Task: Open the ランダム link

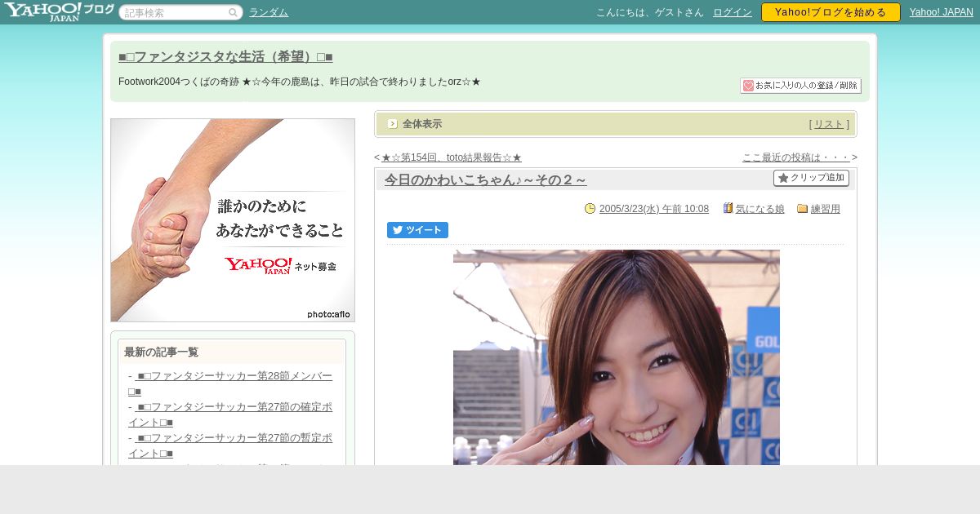Action: click(269, 12)
